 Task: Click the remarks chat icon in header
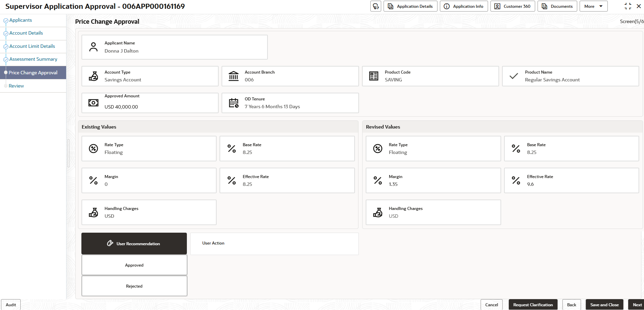[x=375, y=6]
